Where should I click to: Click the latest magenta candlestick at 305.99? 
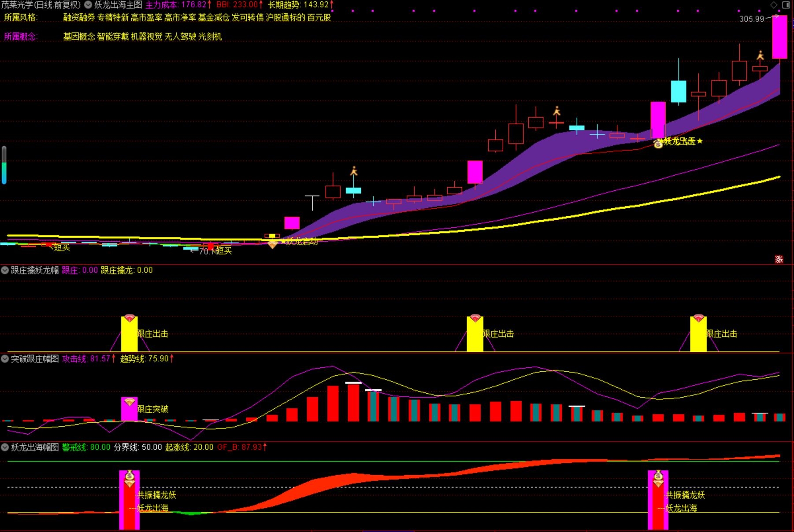click(779, 37)
